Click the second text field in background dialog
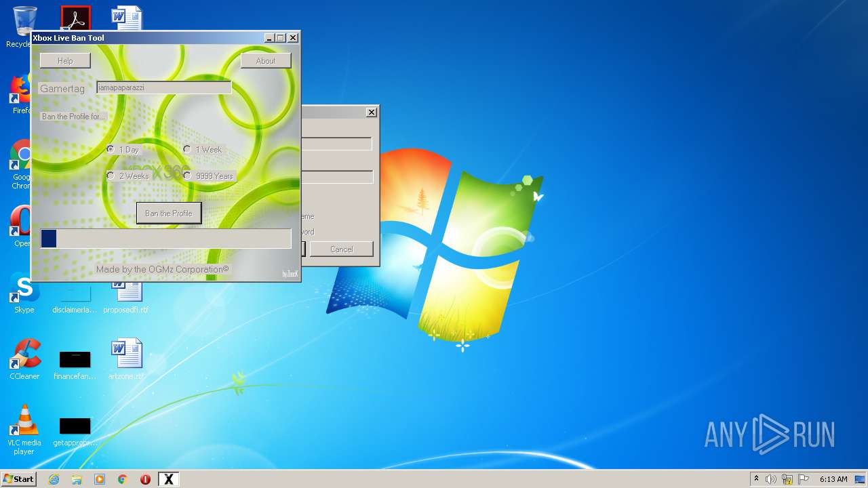This screenshot has width=868, height=488. coord(337,177)
